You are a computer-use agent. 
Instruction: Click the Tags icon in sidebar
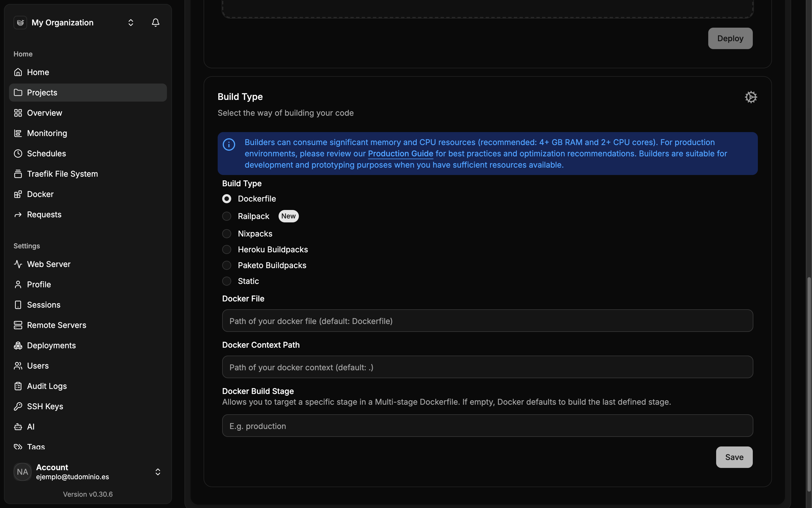coord(18,446)
